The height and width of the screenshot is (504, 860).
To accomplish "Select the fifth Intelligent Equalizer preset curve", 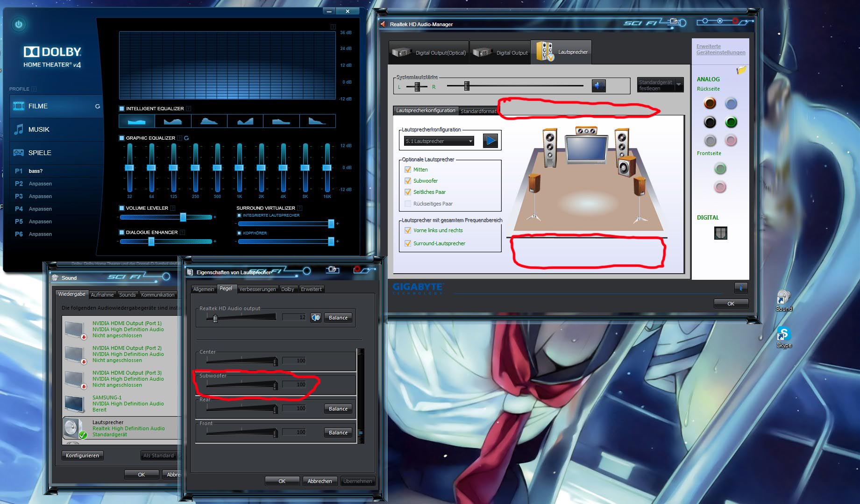I will point(281,121).
